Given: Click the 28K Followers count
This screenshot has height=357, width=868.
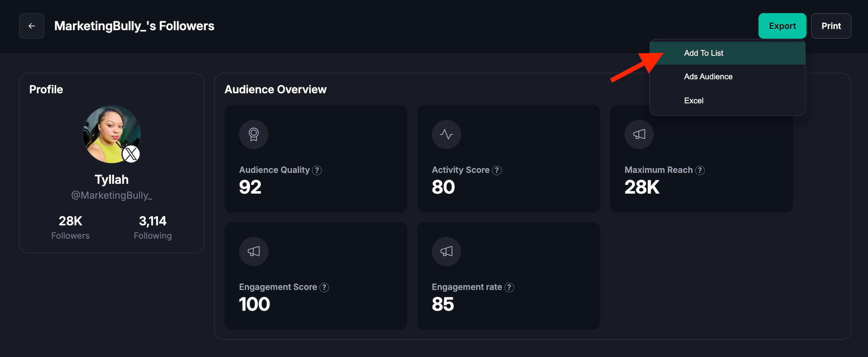Looking at the screenshot, I should [70, 221].
